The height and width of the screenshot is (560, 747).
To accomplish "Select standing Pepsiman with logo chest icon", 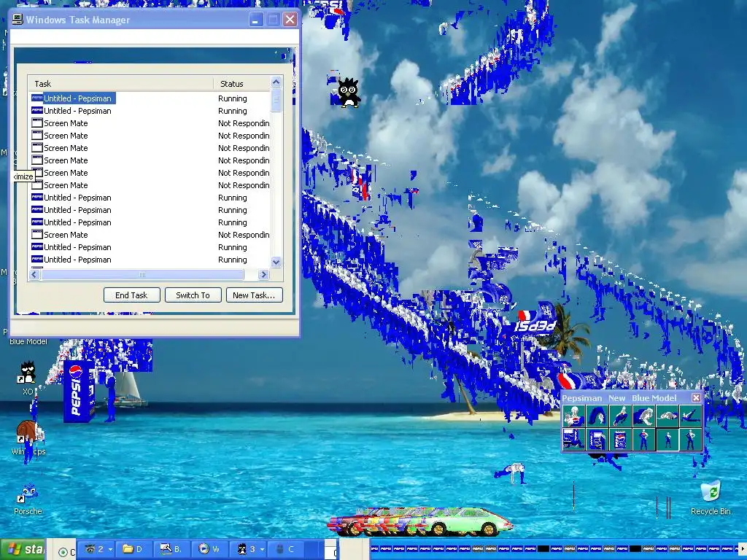I will point(643,439).
